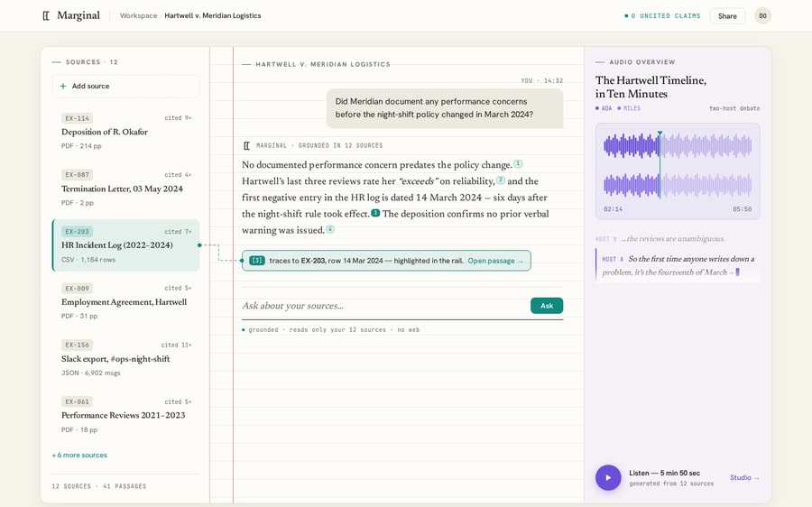Click the EX-156 exhibit tag
812x507 pixels.
78,345
